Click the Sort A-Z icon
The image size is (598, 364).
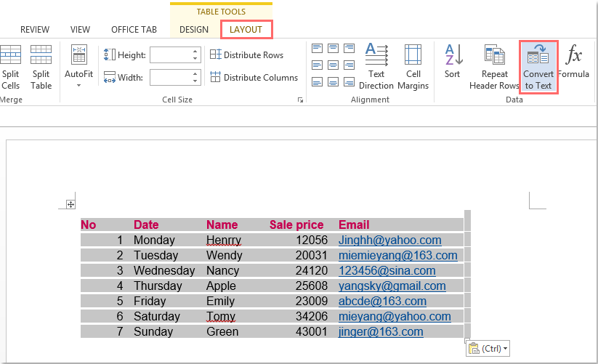pyautogui.click(x=453, y=62)
